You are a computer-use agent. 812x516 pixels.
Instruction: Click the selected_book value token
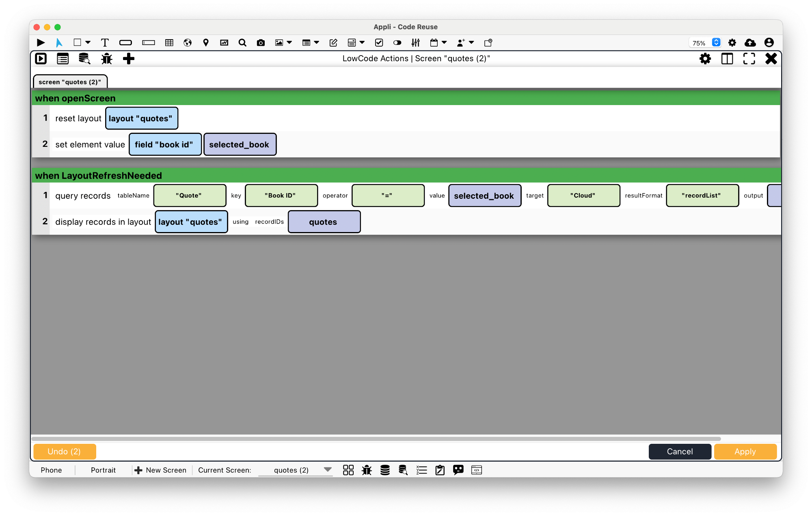484,196
